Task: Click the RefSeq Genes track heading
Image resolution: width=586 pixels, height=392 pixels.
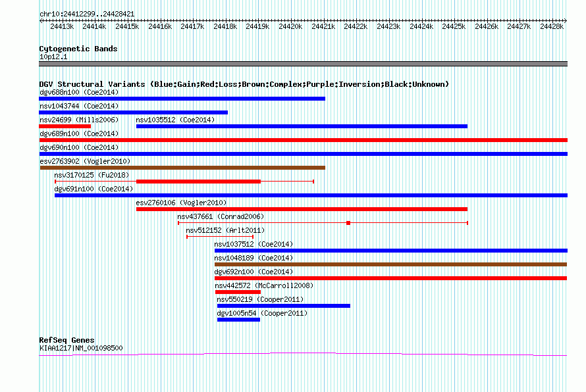Action: click(67, 340)
